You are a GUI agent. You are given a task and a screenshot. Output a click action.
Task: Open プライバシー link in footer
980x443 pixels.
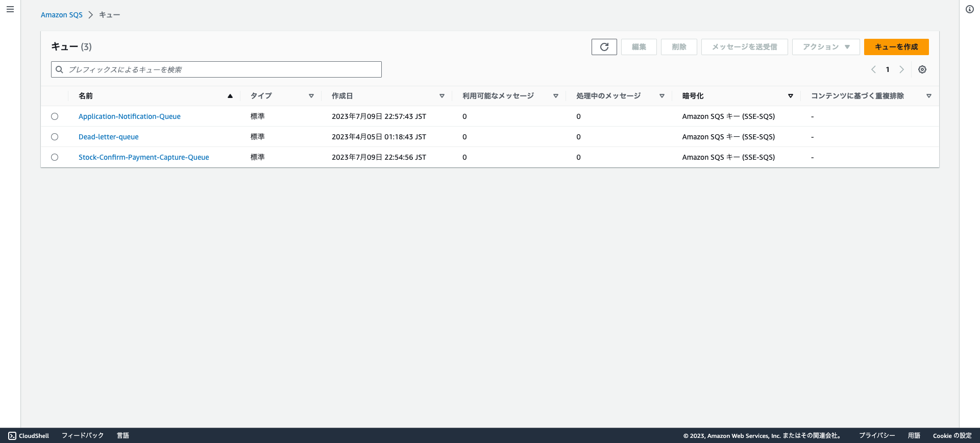pyautogui.click(x=877, y=435)
